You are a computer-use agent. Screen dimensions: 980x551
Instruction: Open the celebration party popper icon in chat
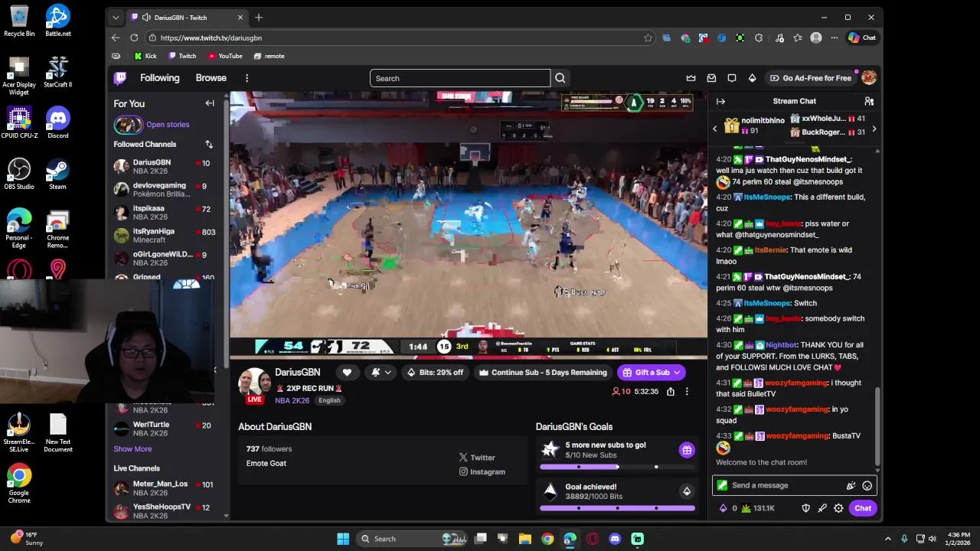click(x=851, y=485)
